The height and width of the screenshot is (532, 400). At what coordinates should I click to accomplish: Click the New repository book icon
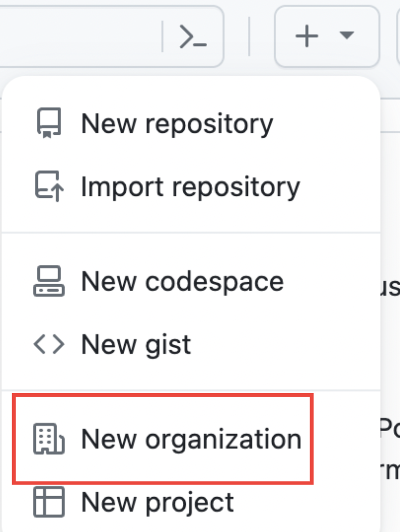coord(49,124)
